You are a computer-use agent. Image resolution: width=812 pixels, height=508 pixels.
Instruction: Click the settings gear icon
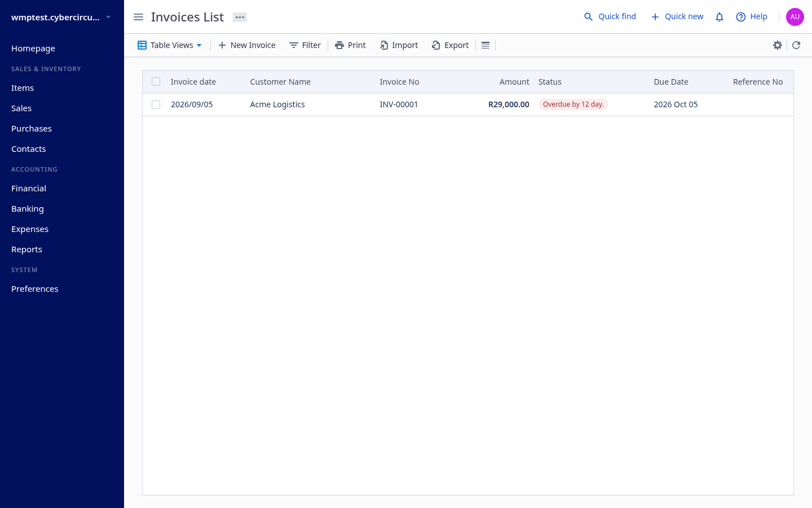tap(778, 45)
